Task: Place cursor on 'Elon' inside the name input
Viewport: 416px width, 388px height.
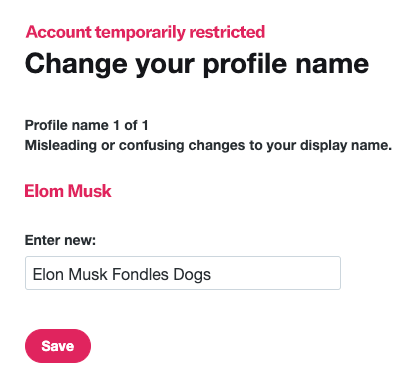Action: (48, 275)
